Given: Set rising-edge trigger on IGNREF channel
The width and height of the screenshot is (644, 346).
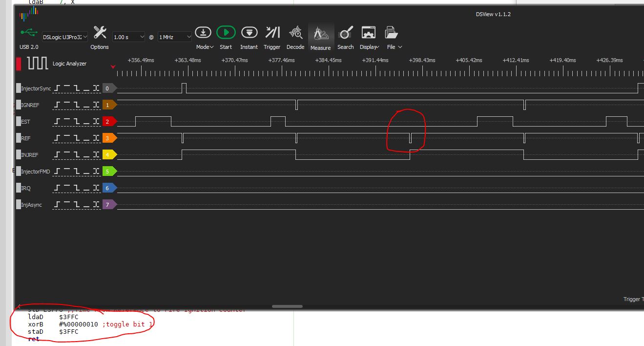Looking at the screenshot, I should 58,105.
